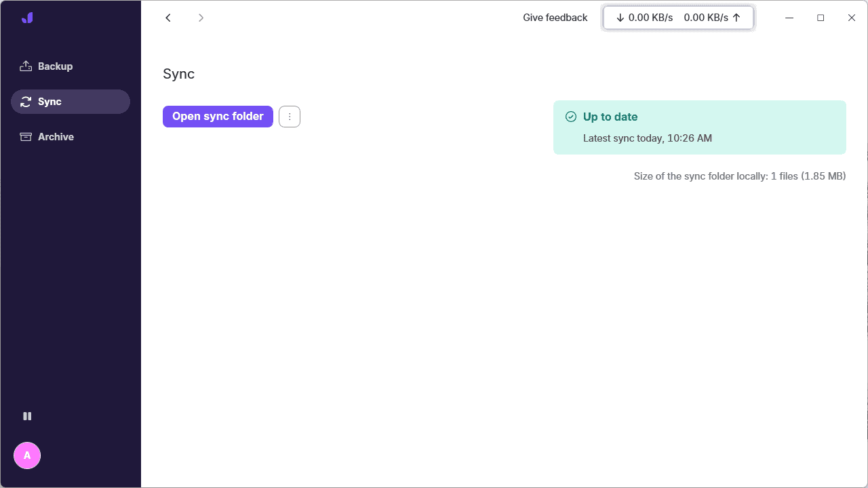
Task: Click the app logo in the sidebar
Action: point(27,18)
